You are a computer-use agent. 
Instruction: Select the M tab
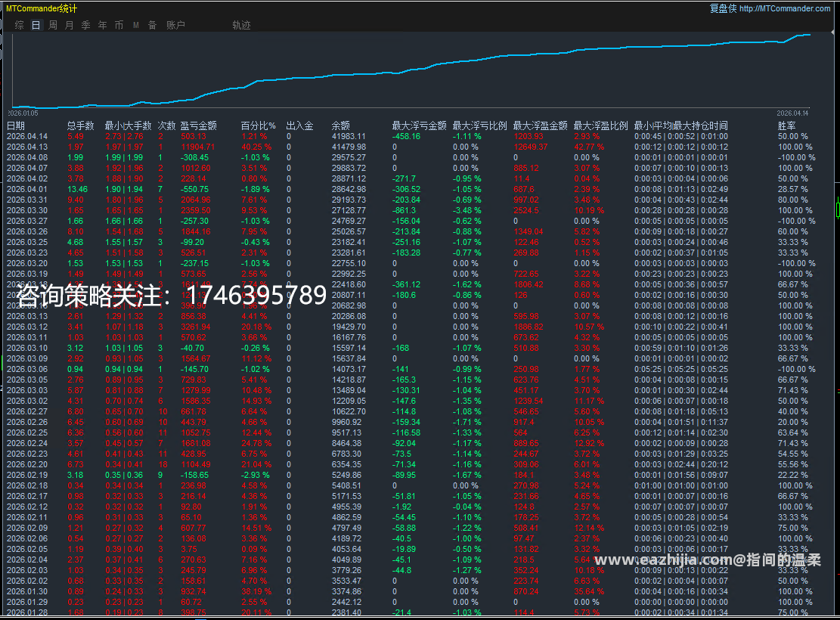[136, 25]
